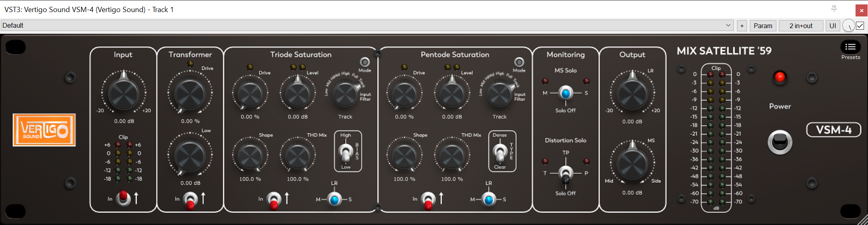Click the Triode Input Filter knob
The image size is (868, 225).
coord(346,94)
